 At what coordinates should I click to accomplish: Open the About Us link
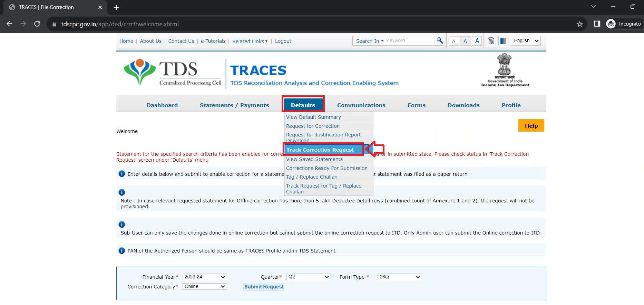point(151,41)
